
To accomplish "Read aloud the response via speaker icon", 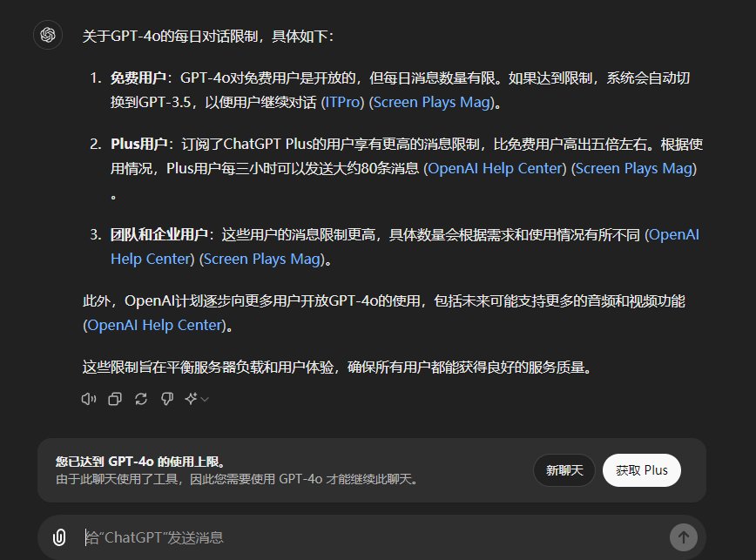I will tap(89, 399).
